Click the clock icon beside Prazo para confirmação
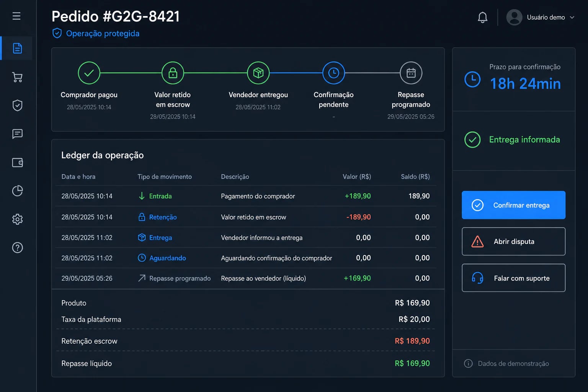Viewport: 588px width, 392px height. coord(472,79)
